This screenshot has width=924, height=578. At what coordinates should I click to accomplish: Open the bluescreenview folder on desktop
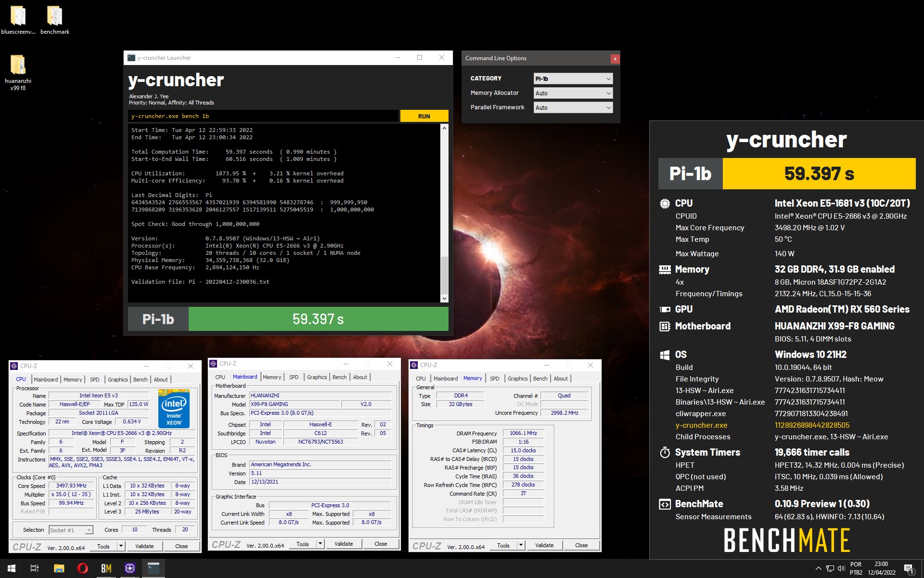coord(18,20)
